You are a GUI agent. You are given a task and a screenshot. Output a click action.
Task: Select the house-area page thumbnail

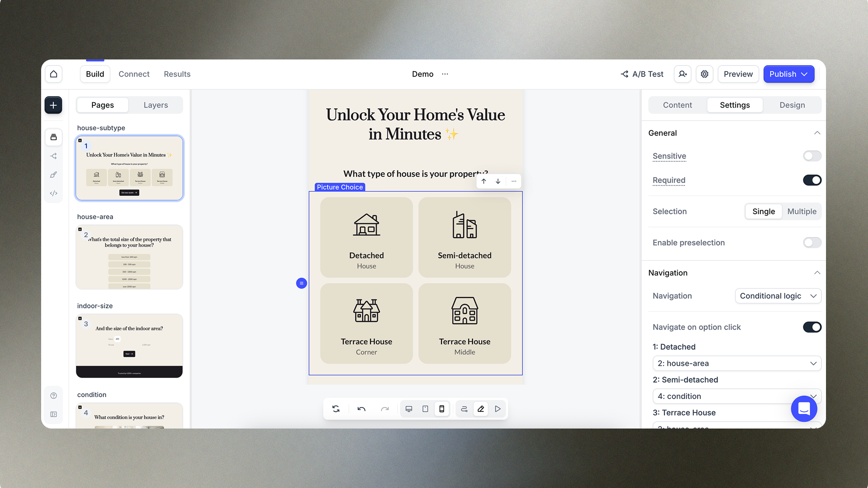pos(129,257)
